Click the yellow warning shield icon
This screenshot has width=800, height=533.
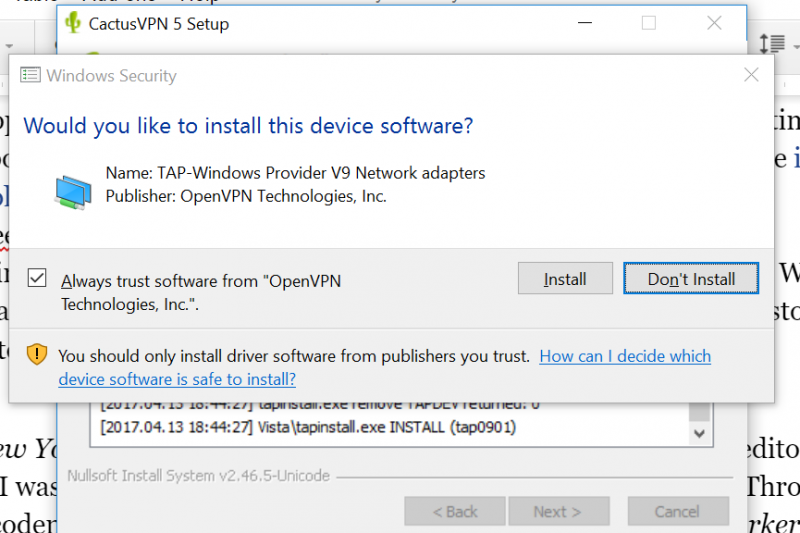coord(37,354)
